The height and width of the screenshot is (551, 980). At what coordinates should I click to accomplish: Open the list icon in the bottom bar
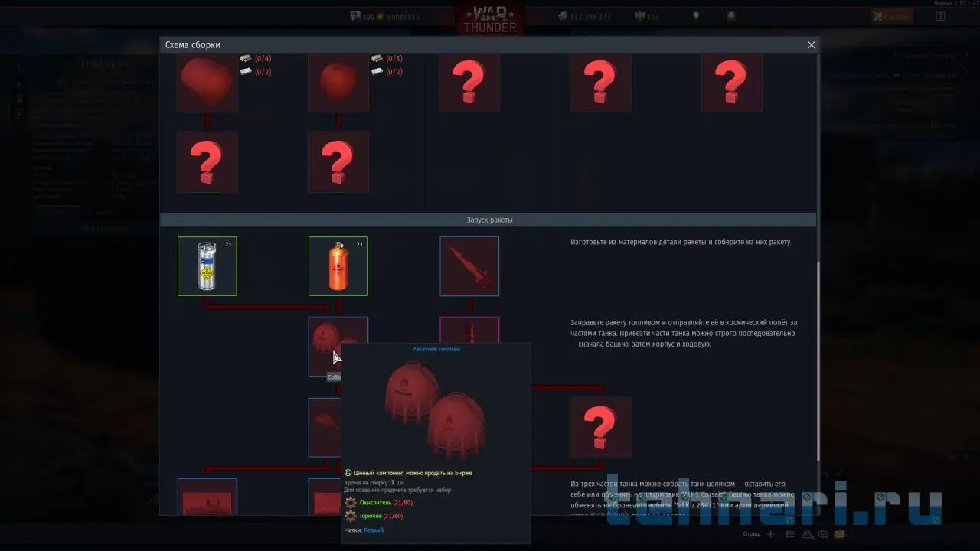792,534
